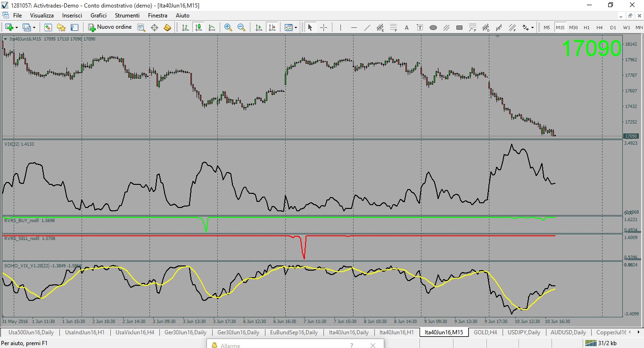This screenshot has height=348, width=644.
Task: Open the Finestra menu
Action: tap(157, 16)
